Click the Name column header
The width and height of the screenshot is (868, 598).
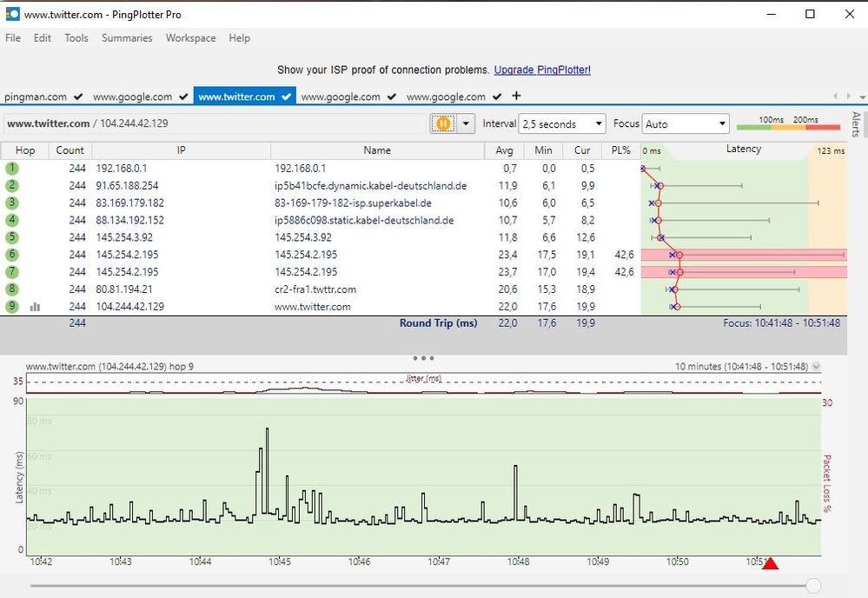377,150
